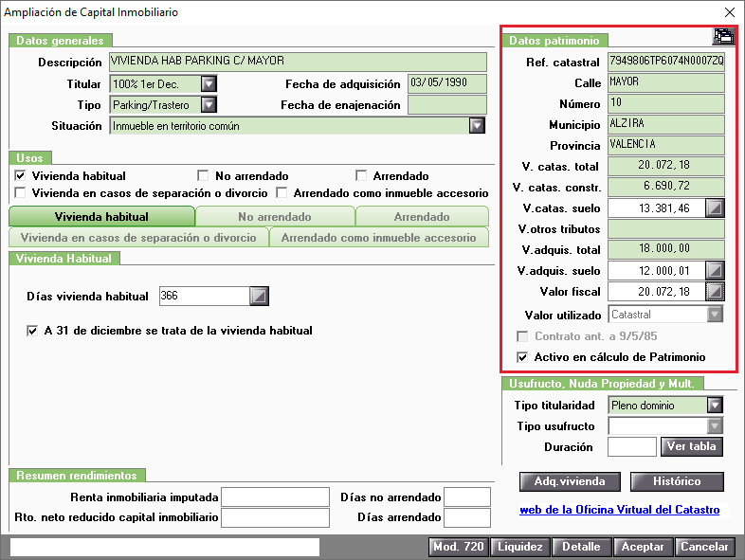Check the Arrendado checkbox
Screen dimensions: 745x560
(x=361, y=175)
